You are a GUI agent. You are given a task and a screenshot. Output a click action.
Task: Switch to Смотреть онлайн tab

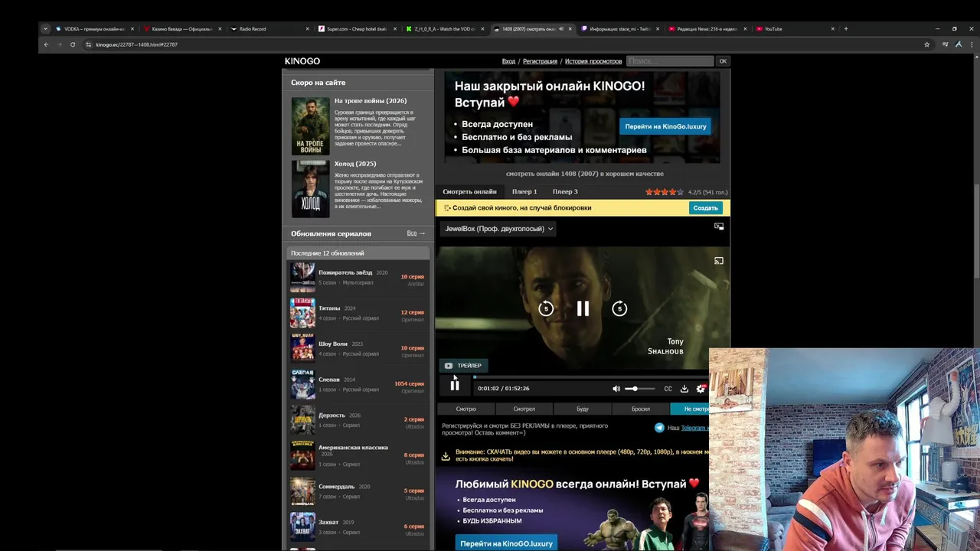tap(469, 191)
